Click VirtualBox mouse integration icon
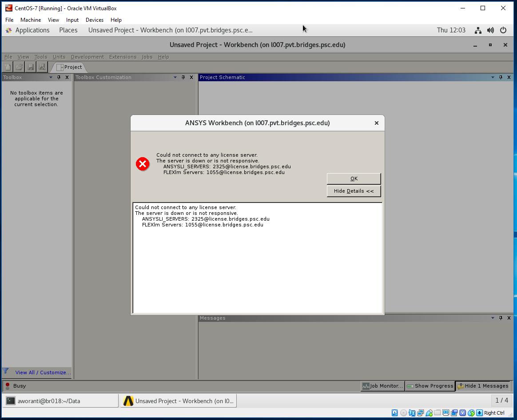The image size is (517, 420). pos(471,413)
